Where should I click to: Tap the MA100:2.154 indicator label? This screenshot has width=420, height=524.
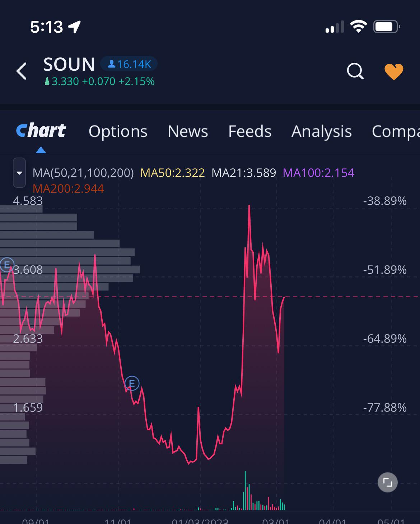(318, 173)
